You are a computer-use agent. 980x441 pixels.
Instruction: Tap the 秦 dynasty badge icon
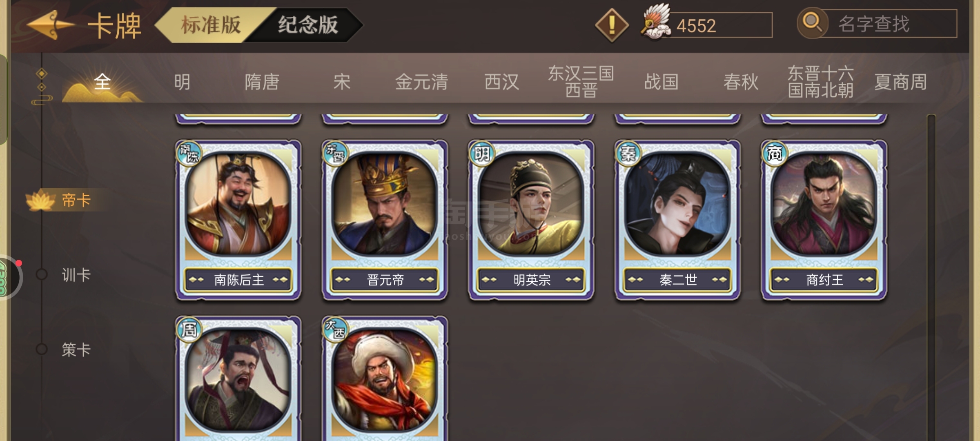[x=628, y=154]
